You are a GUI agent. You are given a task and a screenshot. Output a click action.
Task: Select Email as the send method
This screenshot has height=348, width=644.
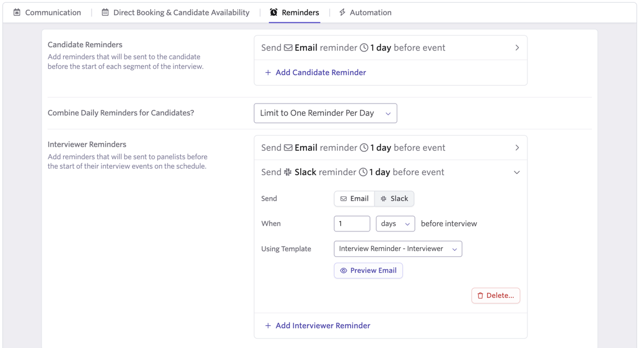tap(354, 198)
